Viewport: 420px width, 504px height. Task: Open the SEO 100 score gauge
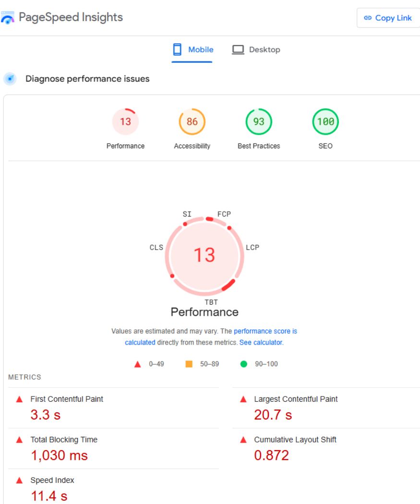[x=325, y=121]
